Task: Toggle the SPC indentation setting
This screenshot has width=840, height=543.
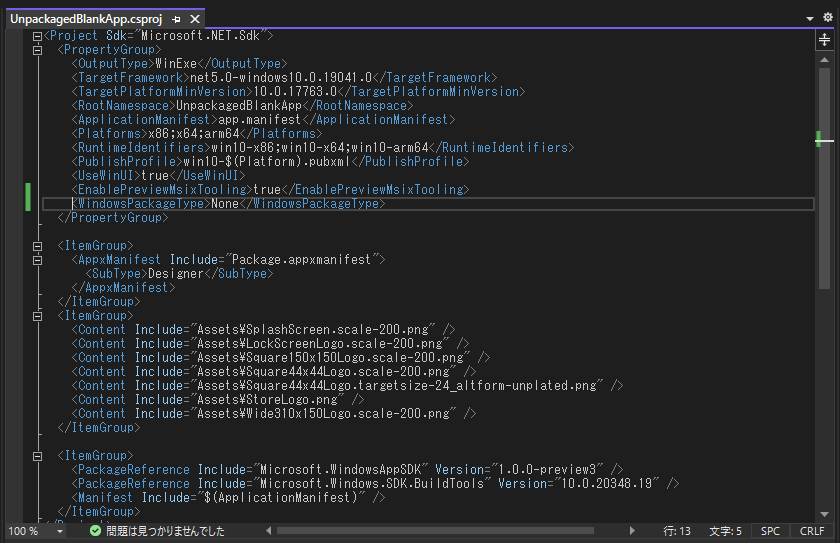Action: coord(770,531)
